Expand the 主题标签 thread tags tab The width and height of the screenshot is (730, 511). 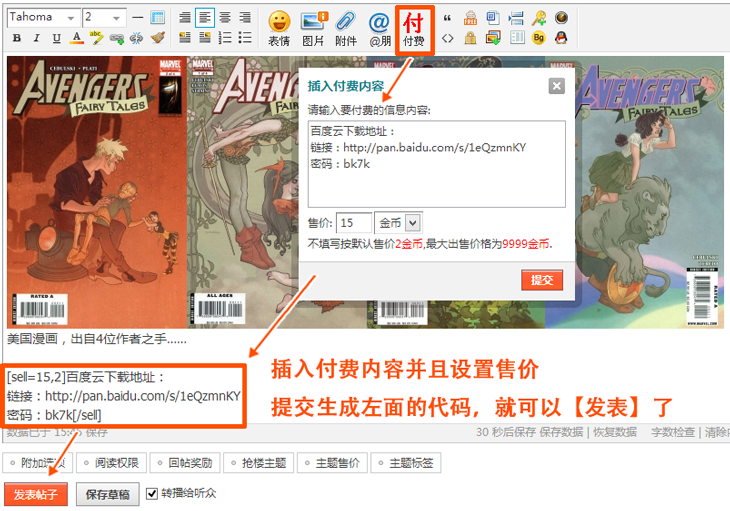tap(406, 463)
